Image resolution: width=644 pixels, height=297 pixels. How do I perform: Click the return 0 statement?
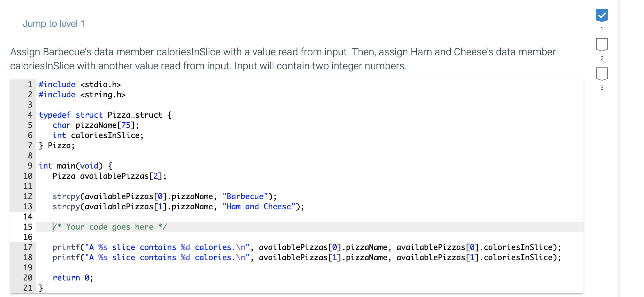[x=73, y=278]
